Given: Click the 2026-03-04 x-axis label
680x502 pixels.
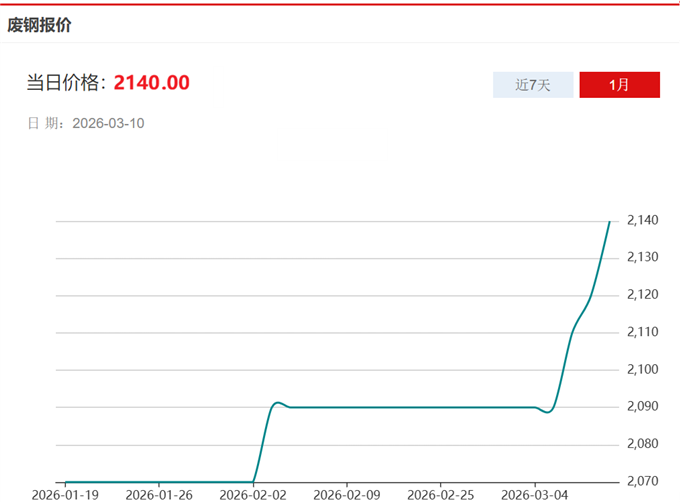Looking at the screenshot, I should (x=533, y=494).
